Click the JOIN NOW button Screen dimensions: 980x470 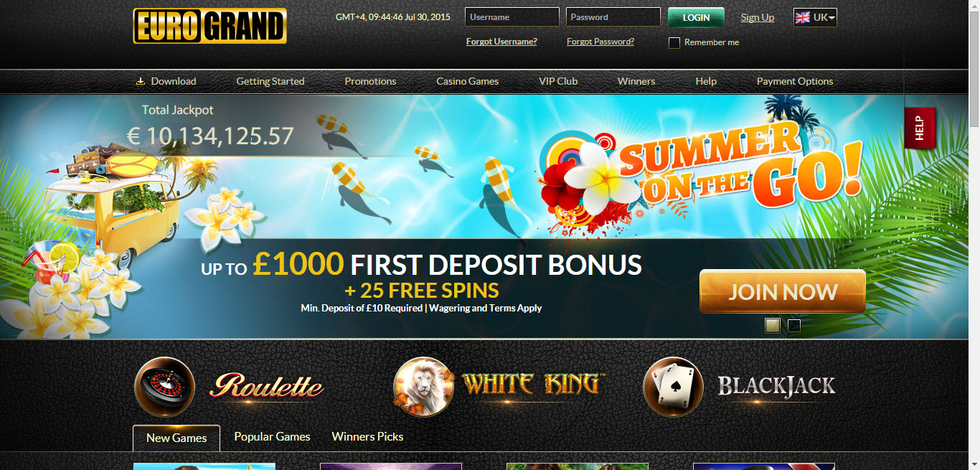click(x=783, y=292)
